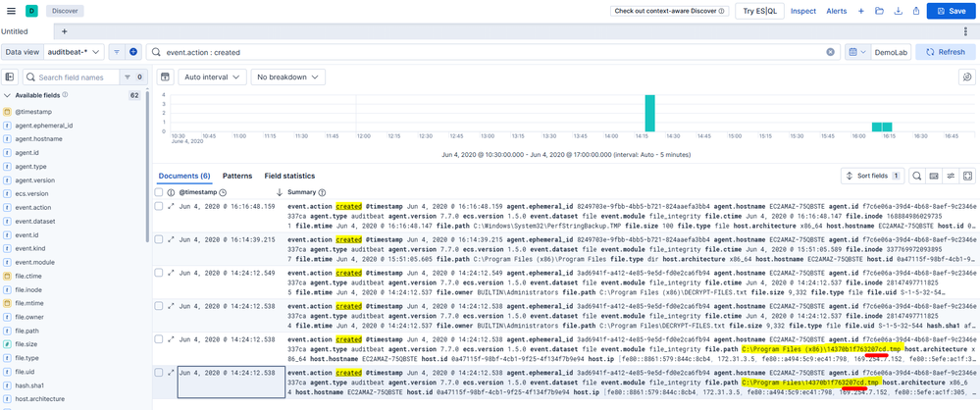Screen dimensions: 980x410
Task: Collapse the Available fields section
Action: (x=8, y=95)
